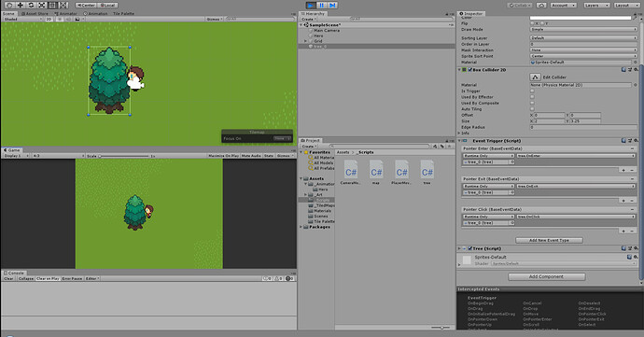Switch to the Tile Palette tab

click(123, 14)
